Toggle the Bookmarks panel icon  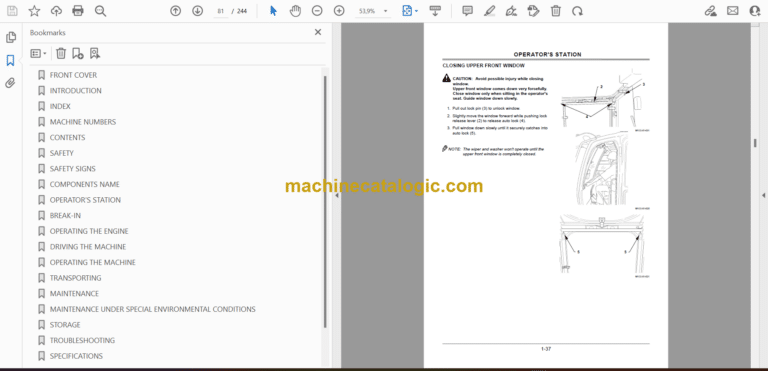(10, 60)
